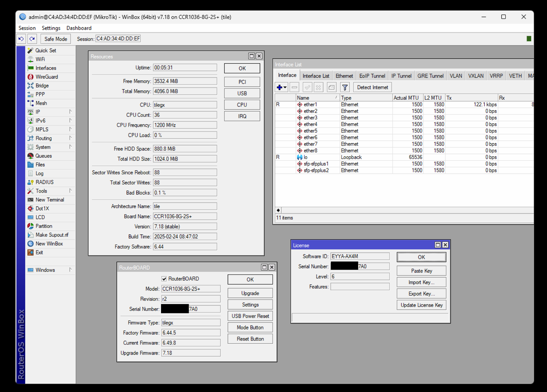Open the Session menu
Screen dimensions: 547x392
[x=27, y=28]
